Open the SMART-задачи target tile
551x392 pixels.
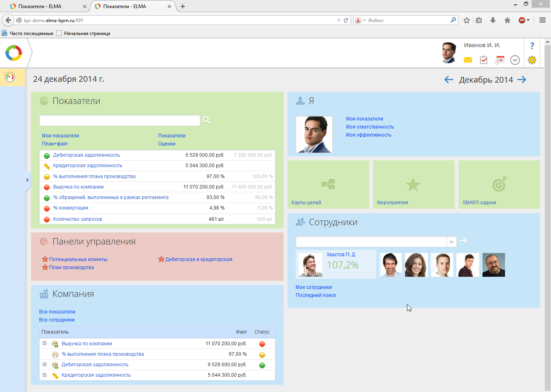(x=499, y=185)
